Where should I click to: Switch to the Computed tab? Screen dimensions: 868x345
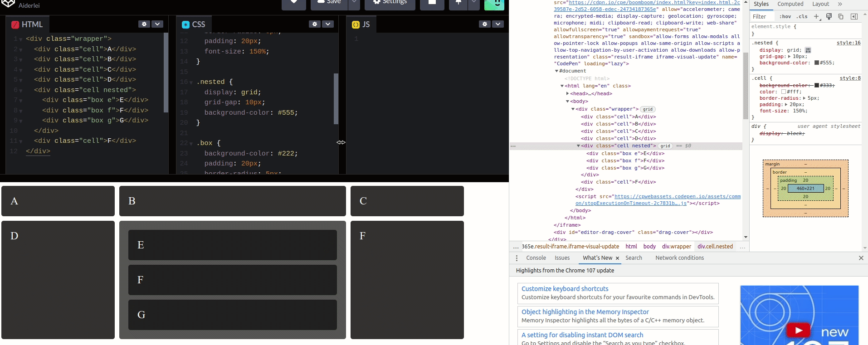point(790,4)
